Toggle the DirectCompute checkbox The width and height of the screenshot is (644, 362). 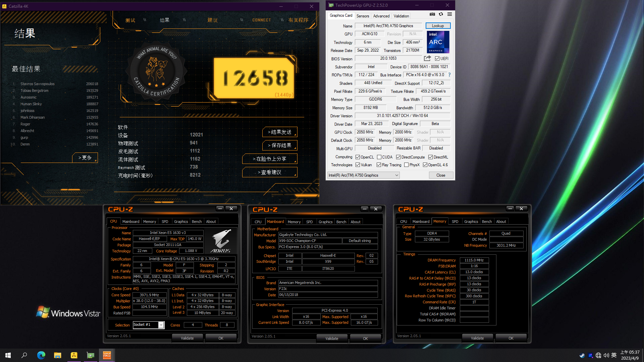pos(398,157)
